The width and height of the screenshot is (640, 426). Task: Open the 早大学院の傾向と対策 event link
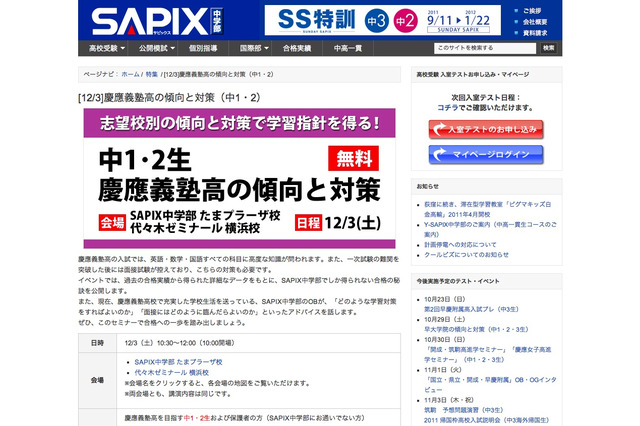tap(476, 329)
